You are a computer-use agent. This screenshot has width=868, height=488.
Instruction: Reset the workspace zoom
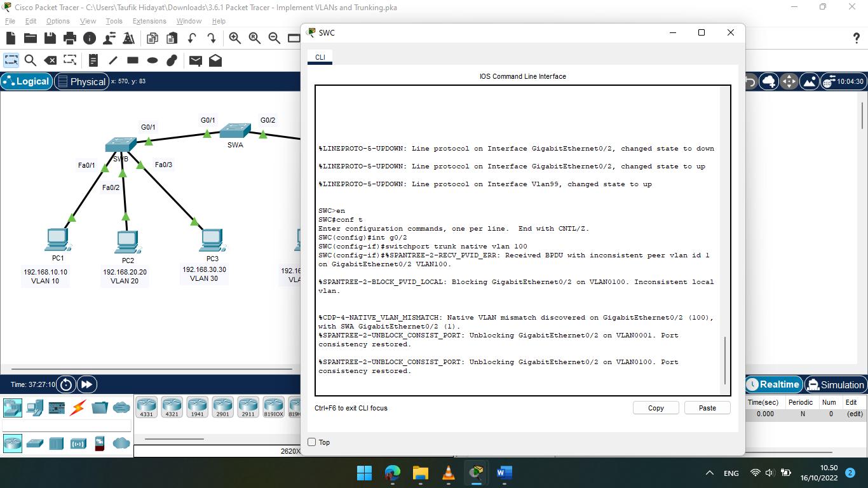tap(255, 38)
